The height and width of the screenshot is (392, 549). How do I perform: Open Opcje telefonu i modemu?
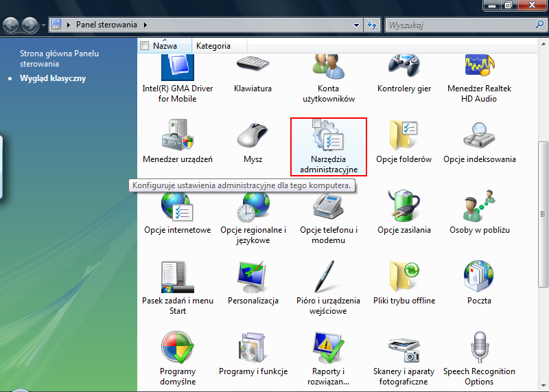tap(328, 208)
